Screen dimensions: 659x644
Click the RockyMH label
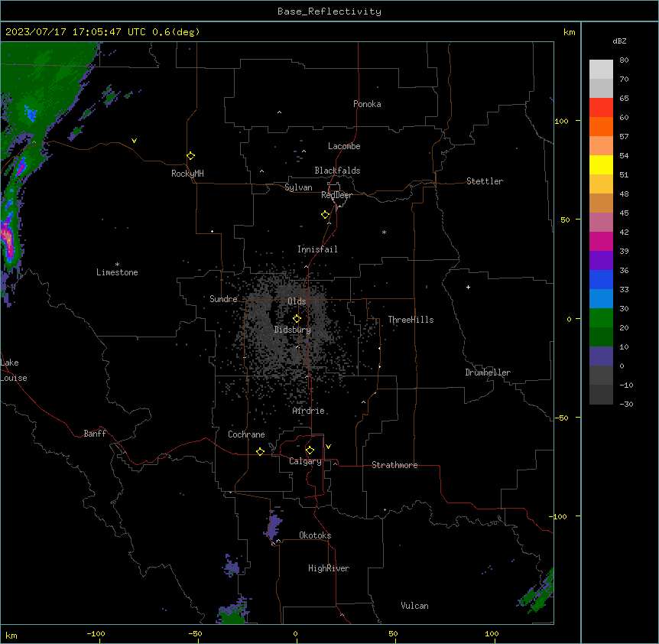pyautogui.click(x=187, y=174)
